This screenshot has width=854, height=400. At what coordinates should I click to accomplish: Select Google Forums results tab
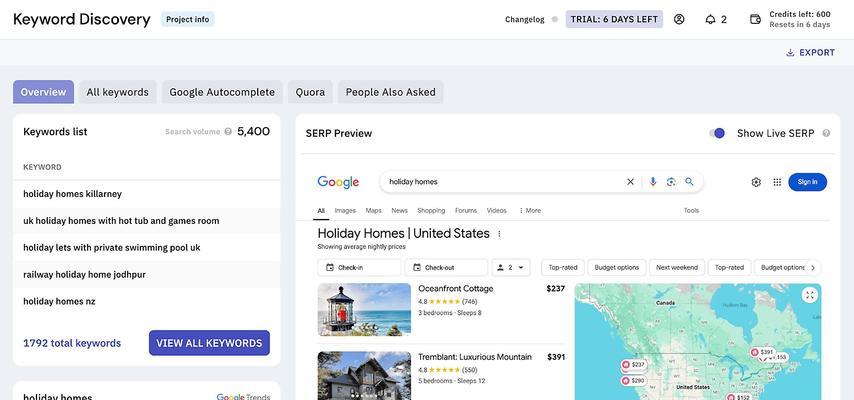[x=466, y=210]
